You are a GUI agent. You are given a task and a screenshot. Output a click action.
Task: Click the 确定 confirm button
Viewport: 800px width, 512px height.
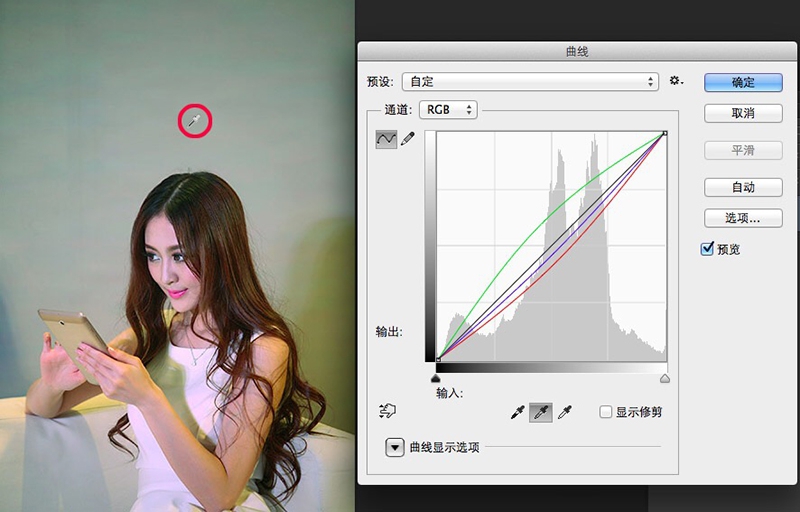coord(743,82)
